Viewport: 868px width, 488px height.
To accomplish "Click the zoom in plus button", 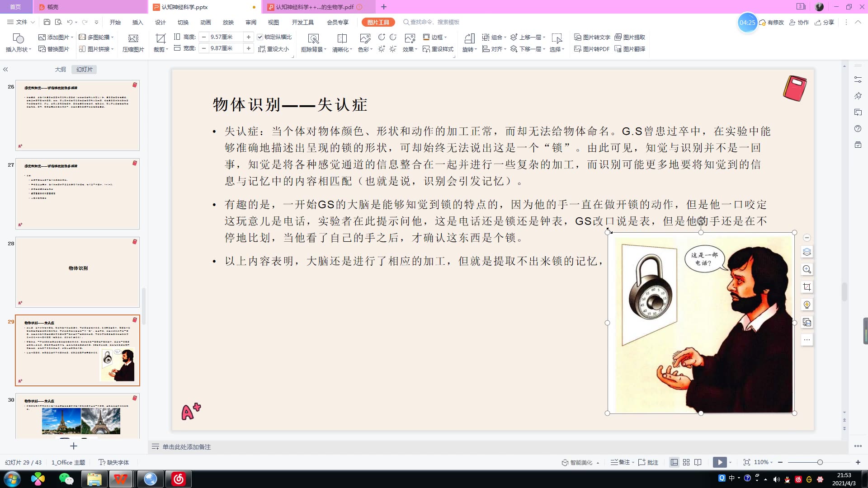I will click(858, 462).
